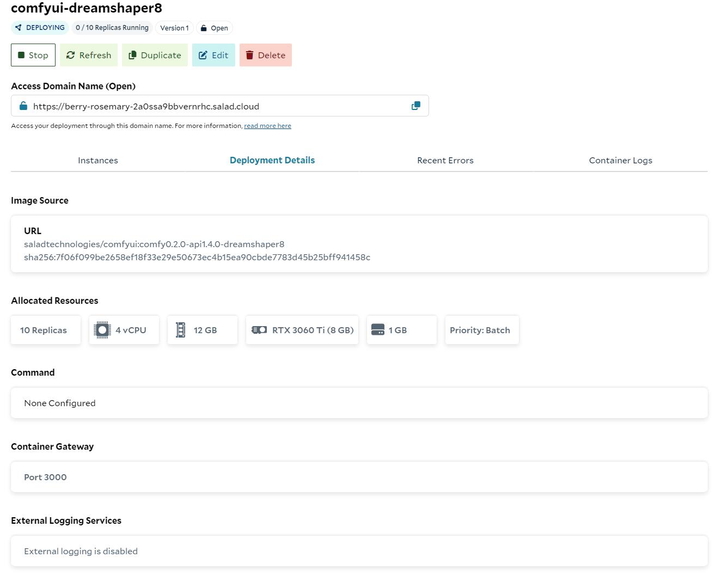This screenshot has height=576, width=728.
Task: Duplicate this container group
Action: point(155,55)
